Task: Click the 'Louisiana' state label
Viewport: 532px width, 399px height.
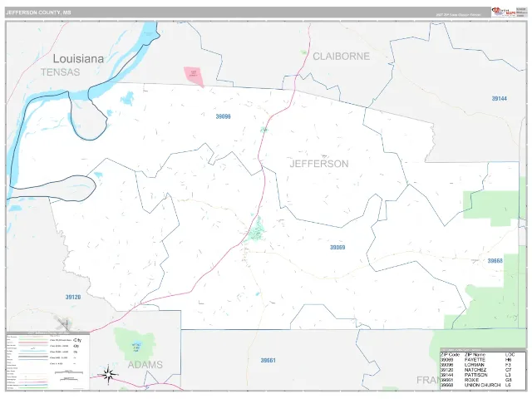Action: pyautogui.click(x=78, y=59)
